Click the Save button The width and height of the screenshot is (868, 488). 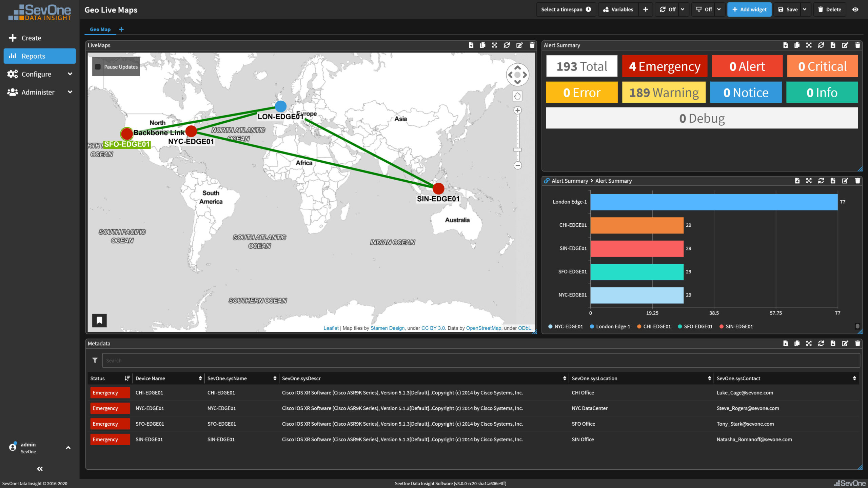click(787, 9)
